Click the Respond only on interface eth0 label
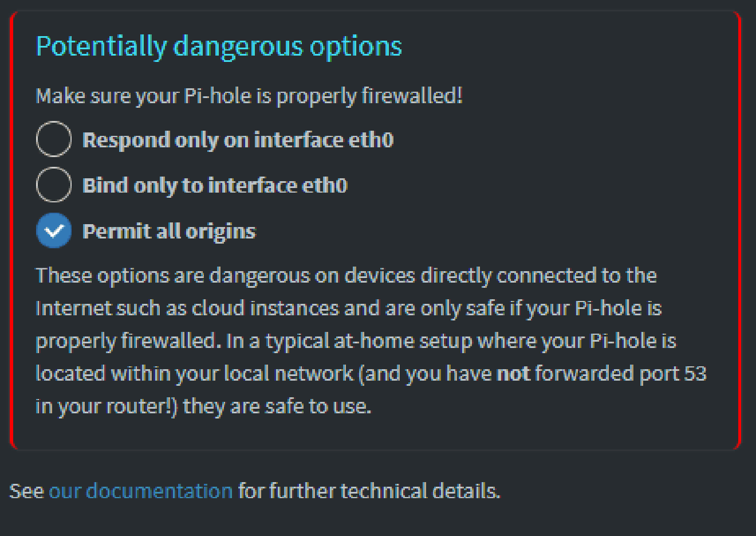 pos(238,139)
